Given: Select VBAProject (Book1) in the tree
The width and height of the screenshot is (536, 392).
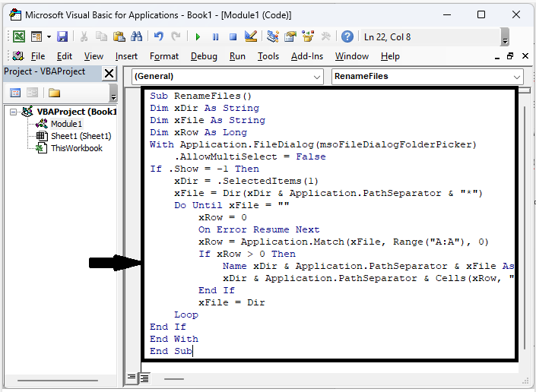Looking at the screenshot, I should click(77, 112).
